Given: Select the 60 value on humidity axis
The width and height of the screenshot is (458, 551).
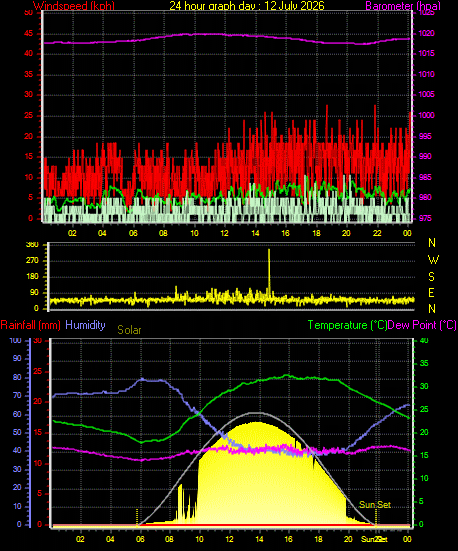Looking at the screenshot, I should (17, 414).
